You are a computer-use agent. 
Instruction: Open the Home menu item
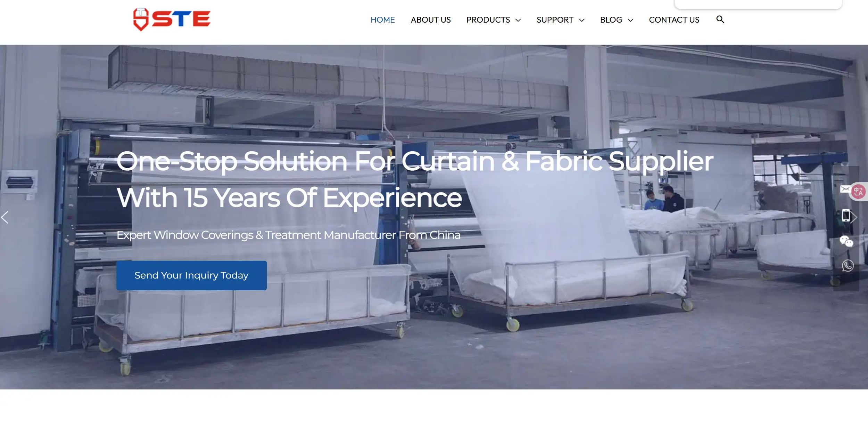382,20
